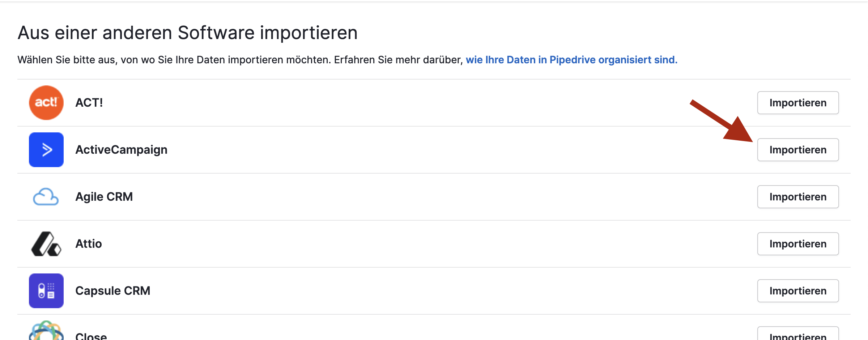Click the Capsule CRM name label

[x=113, y=291]
